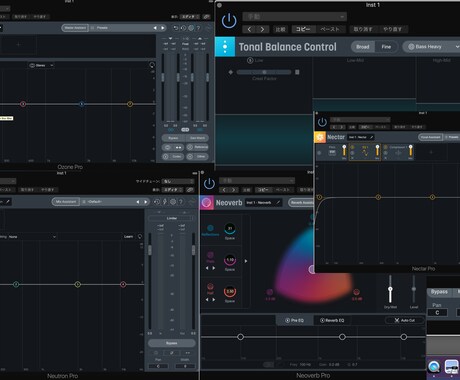Switch to the Pre EQ tab in Neoverb
Viewport: 460px width, 380px height.
[294, 320]
